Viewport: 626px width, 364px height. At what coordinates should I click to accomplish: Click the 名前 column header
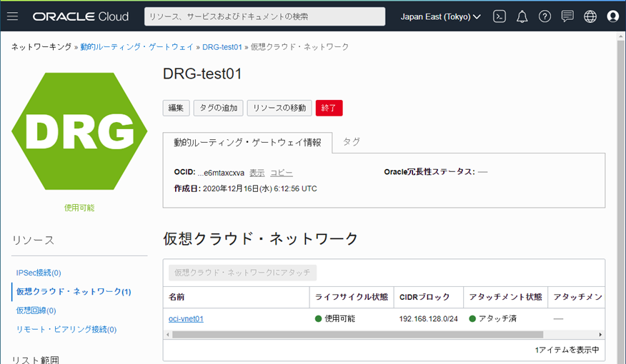click(237, 297)
